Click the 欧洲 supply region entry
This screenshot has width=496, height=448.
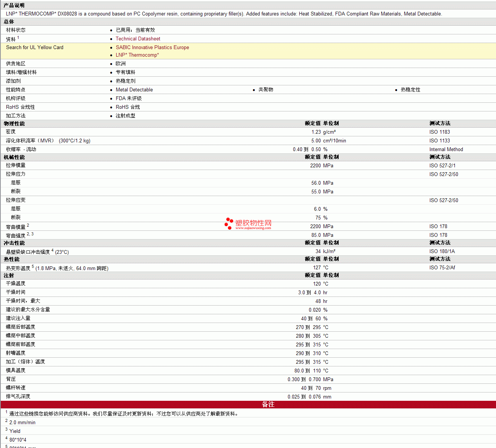point(121,64)
